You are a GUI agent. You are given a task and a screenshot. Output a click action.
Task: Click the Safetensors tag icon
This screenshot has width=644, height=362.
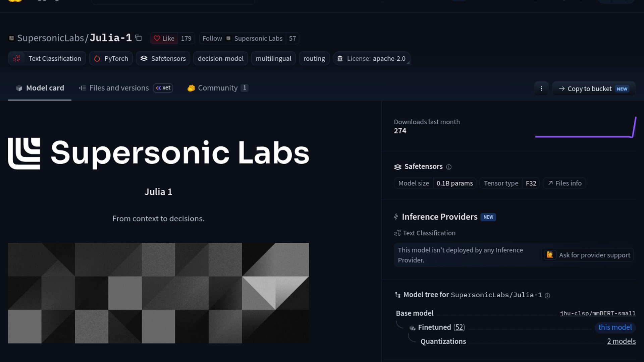tap(144, 58)
